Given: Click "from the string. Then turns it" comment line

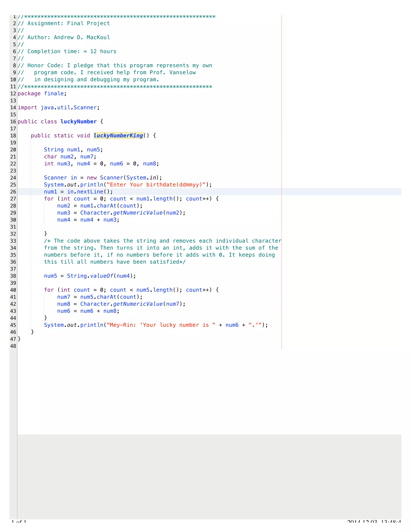Looking at the screenshot, I should click(161, 248).
